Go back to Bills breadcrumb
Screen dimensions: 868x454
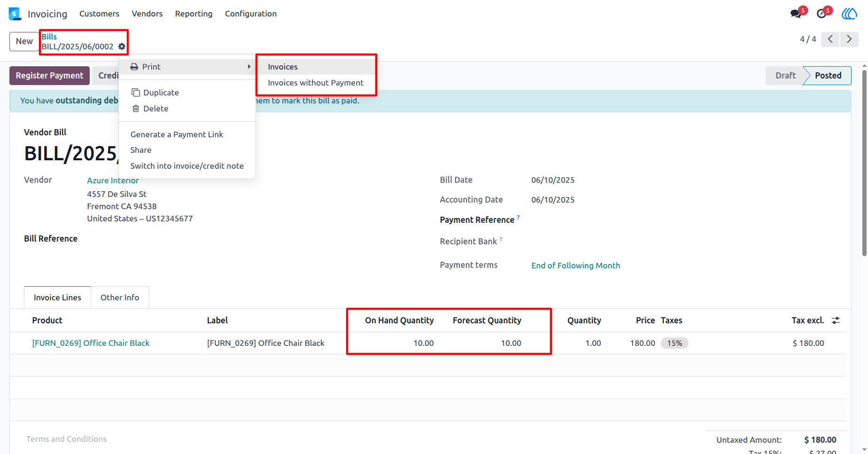pos(49,37)
